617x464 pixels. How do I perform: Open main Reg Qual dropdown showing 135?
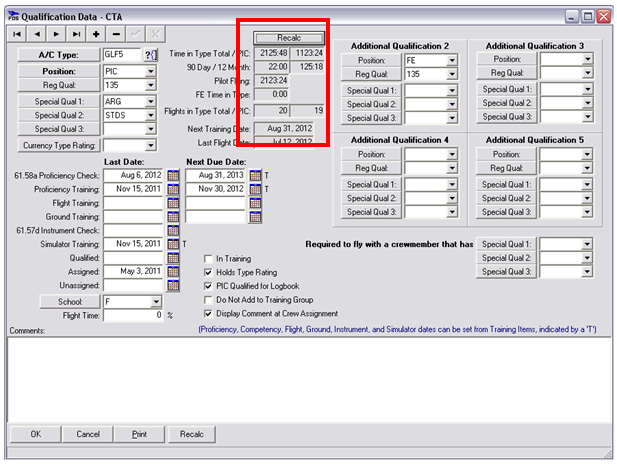point(151,85)
